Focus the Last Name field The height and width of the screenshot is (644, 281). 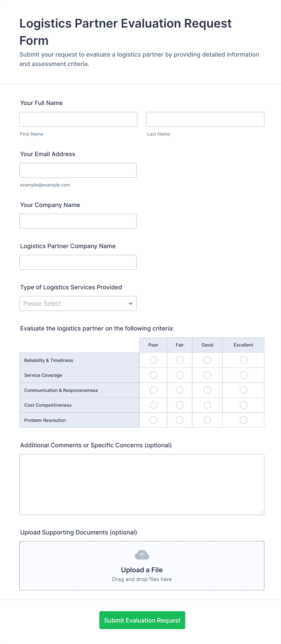tap(205, 120)
